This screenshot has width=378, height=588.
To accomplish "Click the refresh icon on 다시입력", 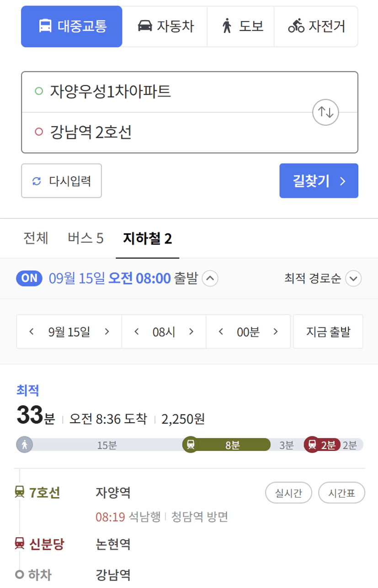I will [x=37, y=181].
